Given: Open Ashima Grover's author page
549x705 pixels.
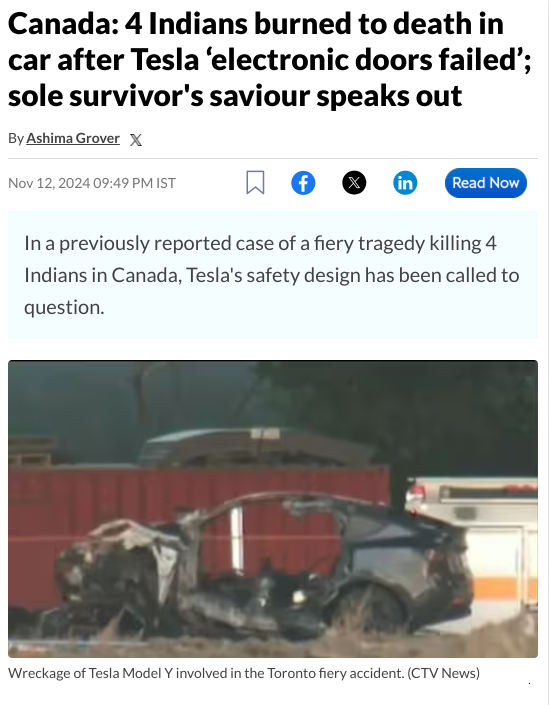Looking at the screenshot, I should pyautogui.click(x=73, y=138).
